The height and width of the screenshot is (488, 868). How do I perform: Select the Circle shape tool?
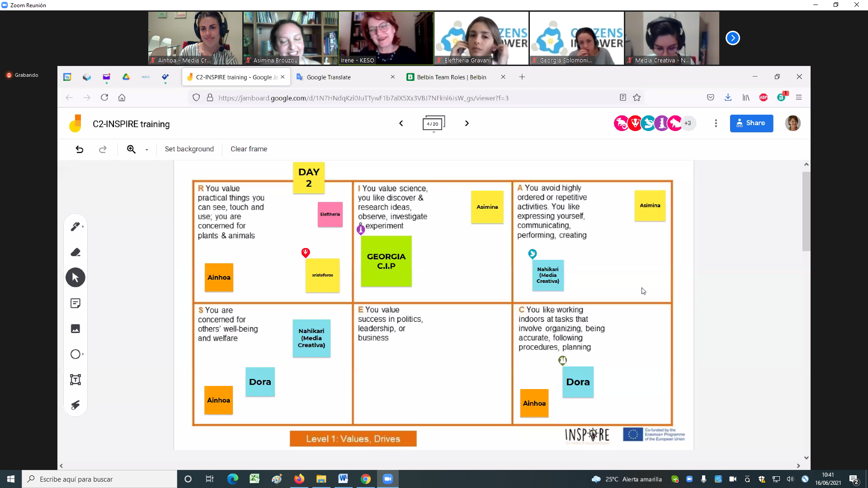pyautogui.click(x=75, y=354)
